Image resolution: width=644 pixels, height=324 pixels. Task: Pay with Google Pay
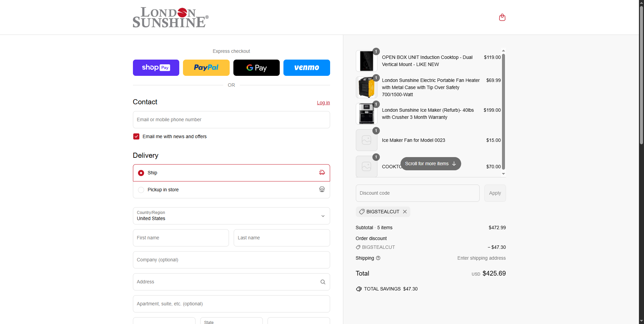coord(256,68)
